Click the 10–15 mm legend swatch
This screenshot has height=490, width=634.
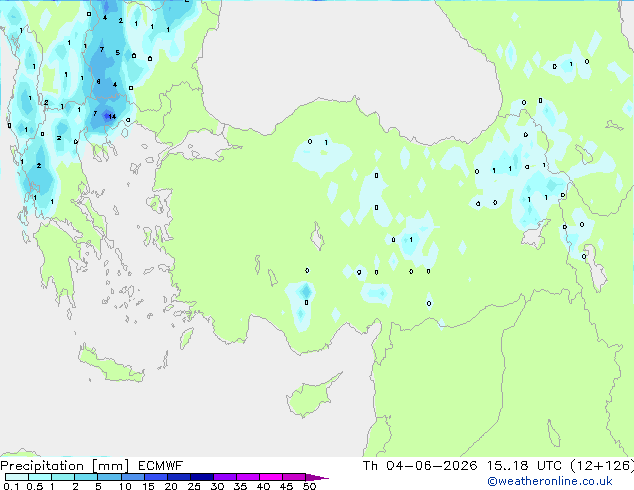pos(132,477)
